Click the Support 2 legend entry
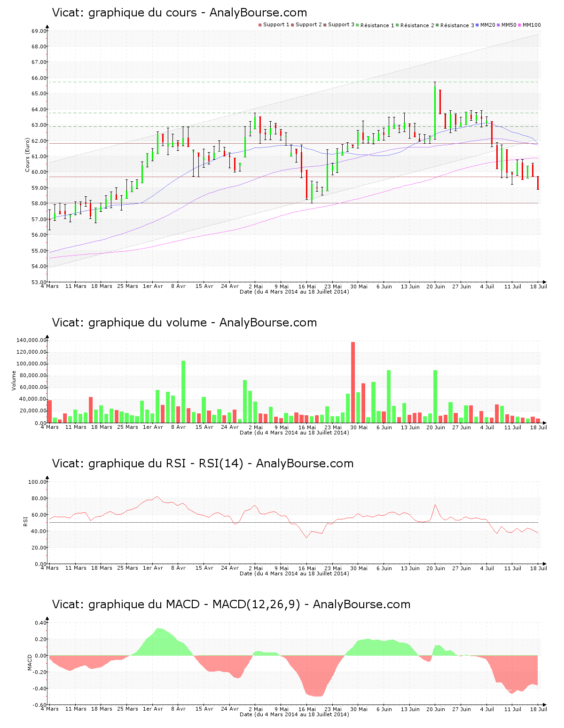 point(306,25)
